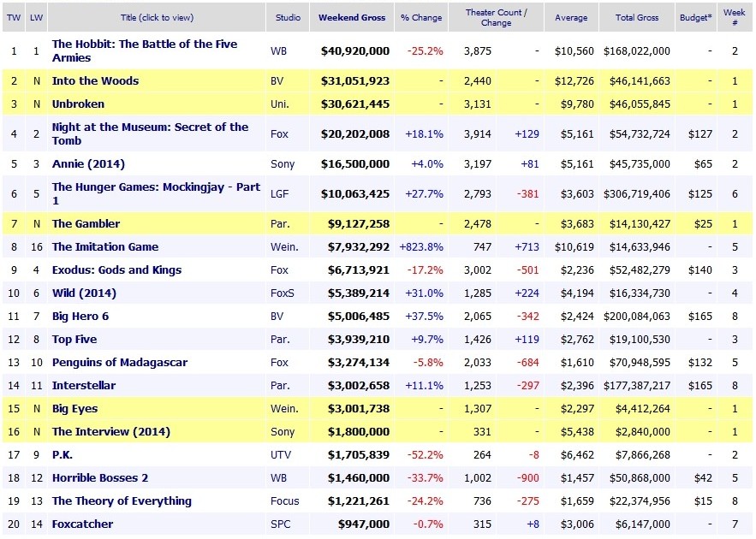Open the Big Eyes title link

pos(74,408)
